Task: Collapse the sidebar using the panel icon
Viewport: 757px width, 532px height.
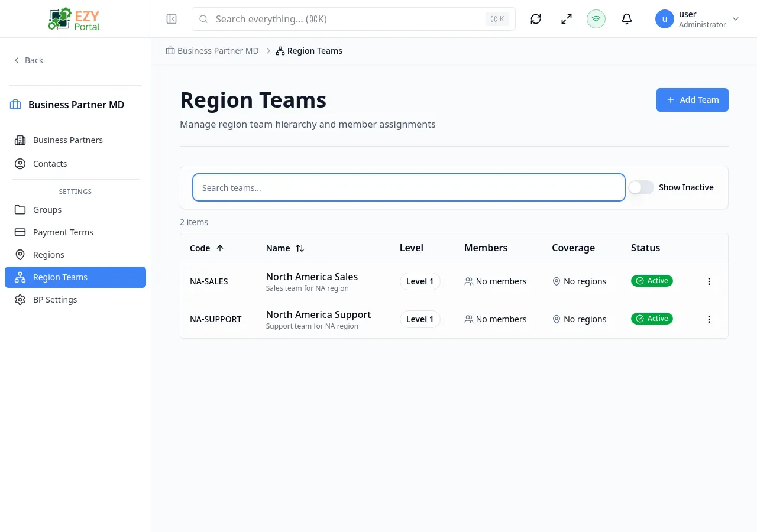Action: pos(172,19)
